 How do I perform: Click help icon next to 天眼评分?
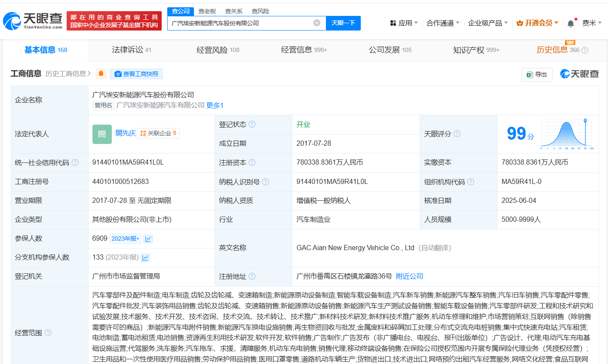(x=458, y=134)
